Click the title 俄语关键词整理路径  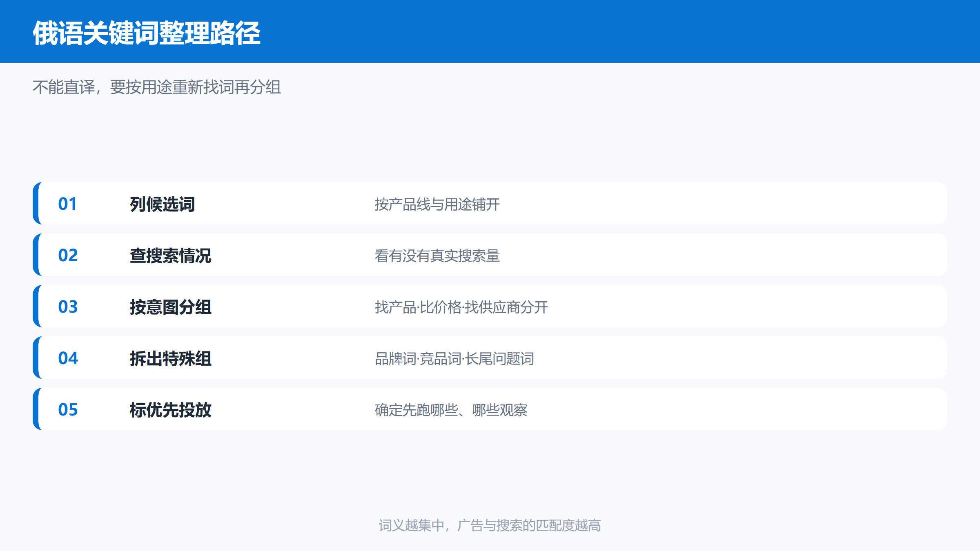147,33
